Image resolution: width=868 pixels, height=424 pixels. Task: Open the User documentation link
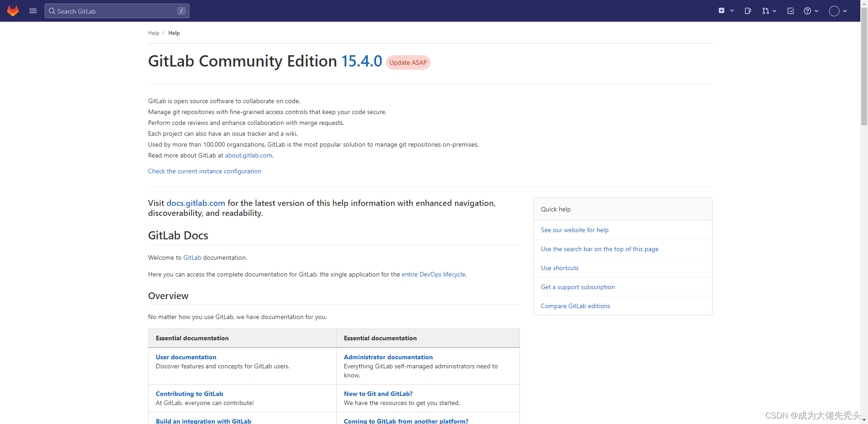pyautogui.click(x=186, y=357)
